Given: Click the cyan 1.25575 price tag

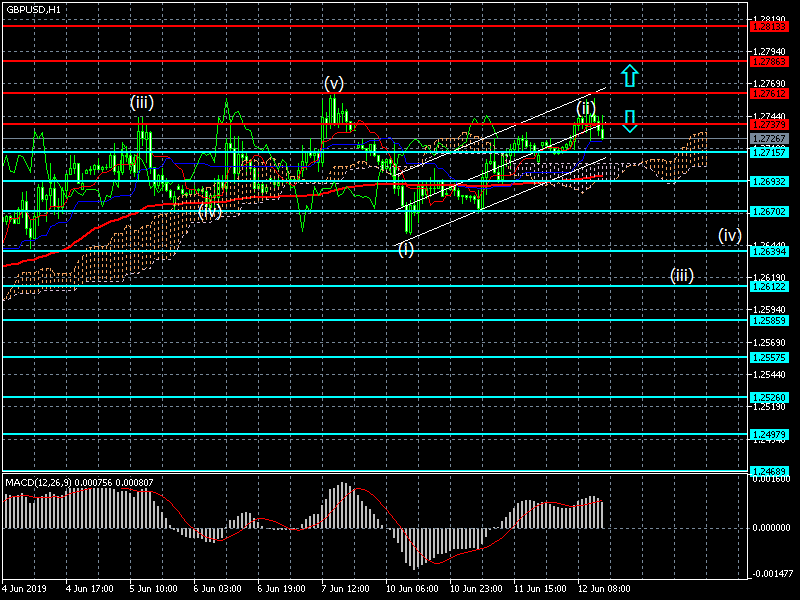Looking at the screenshot, I should click(x=768, y=357).
